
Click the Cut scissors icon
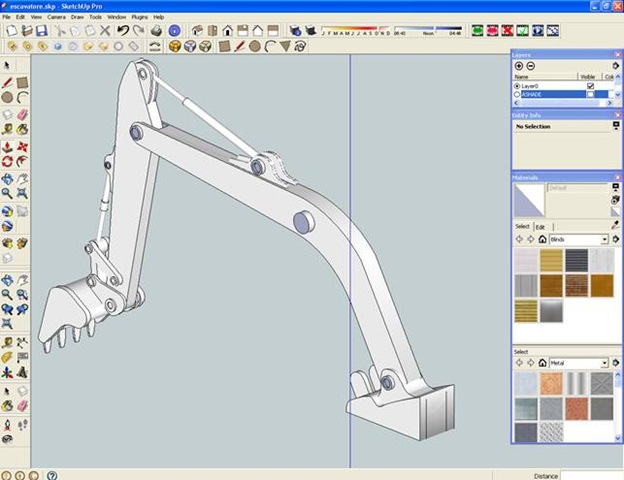tap(61, 31)
